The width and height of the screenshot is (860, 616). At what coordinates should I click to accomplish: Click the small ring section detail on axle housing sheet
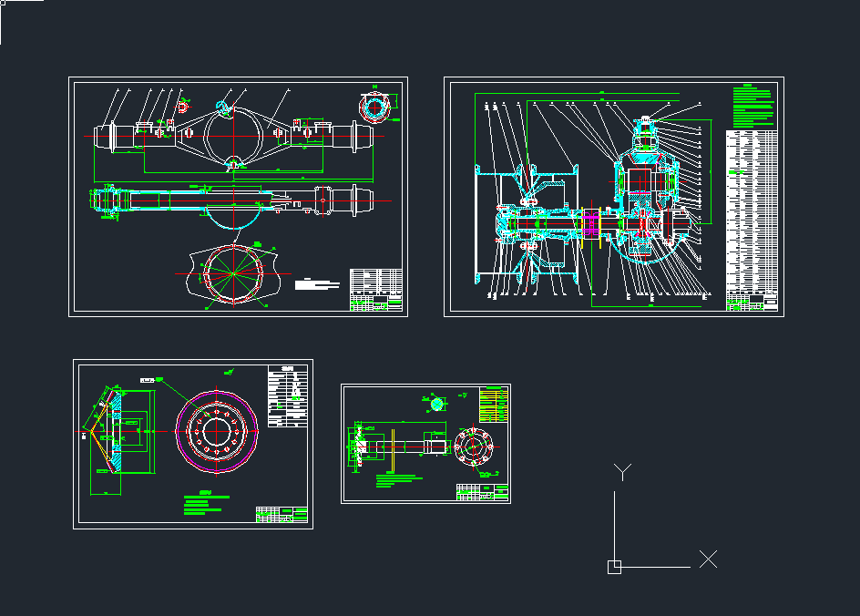[375, 107]
